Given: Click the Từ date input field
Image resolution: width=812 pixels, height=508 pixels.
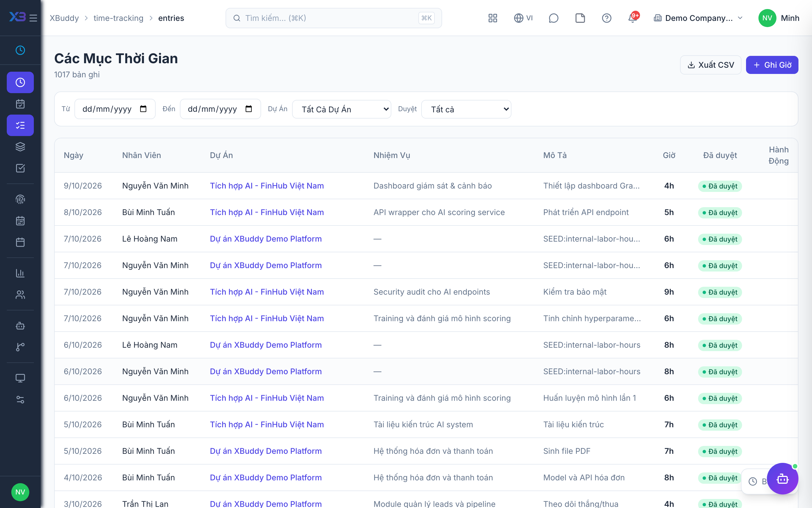Looking at the screenshot, I should tap(115, 109).
